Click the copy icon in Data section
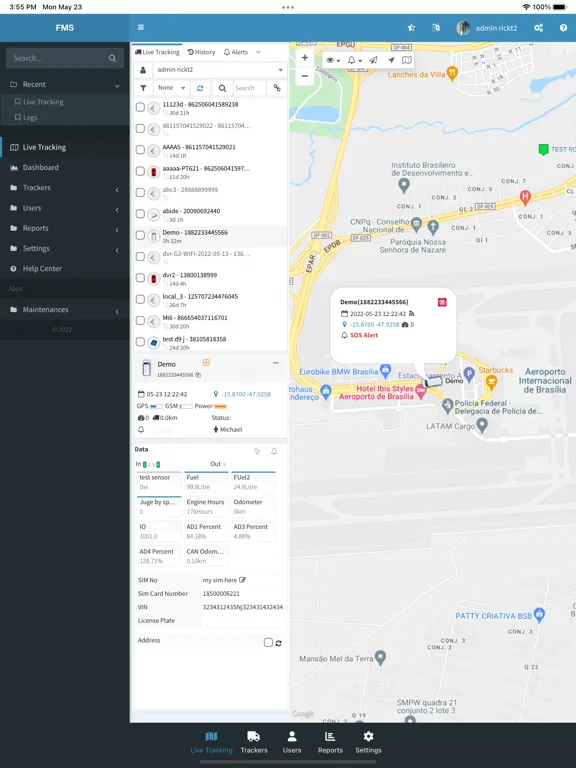 click(x=257, y=451)
